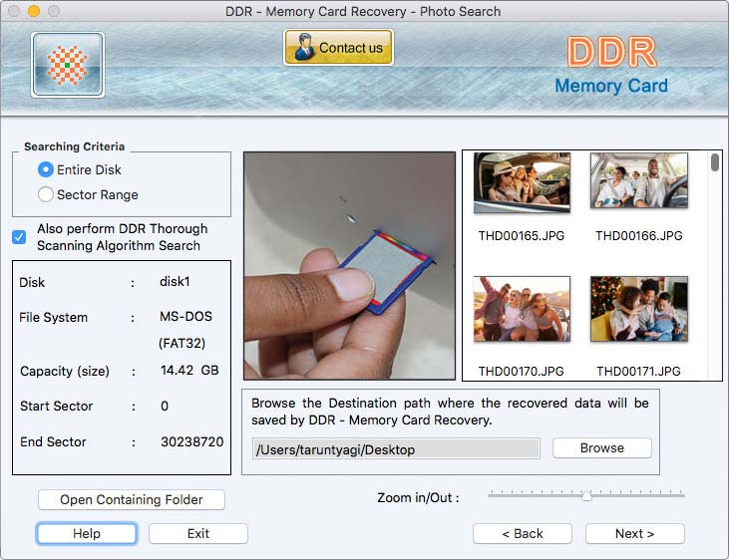Select the THD00170.JPG photo thumbnail
This screenshot has height=560, width=729.
click(522, 309)
